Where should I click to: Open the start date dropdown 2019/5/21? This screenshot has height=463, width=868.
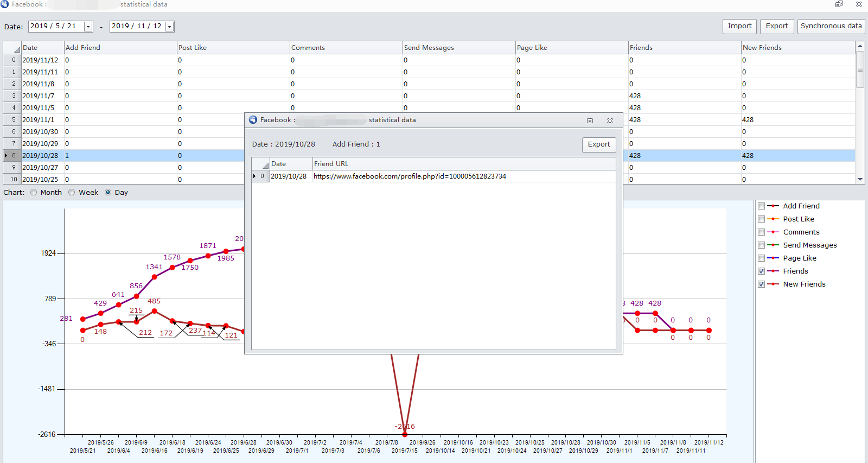88,27
